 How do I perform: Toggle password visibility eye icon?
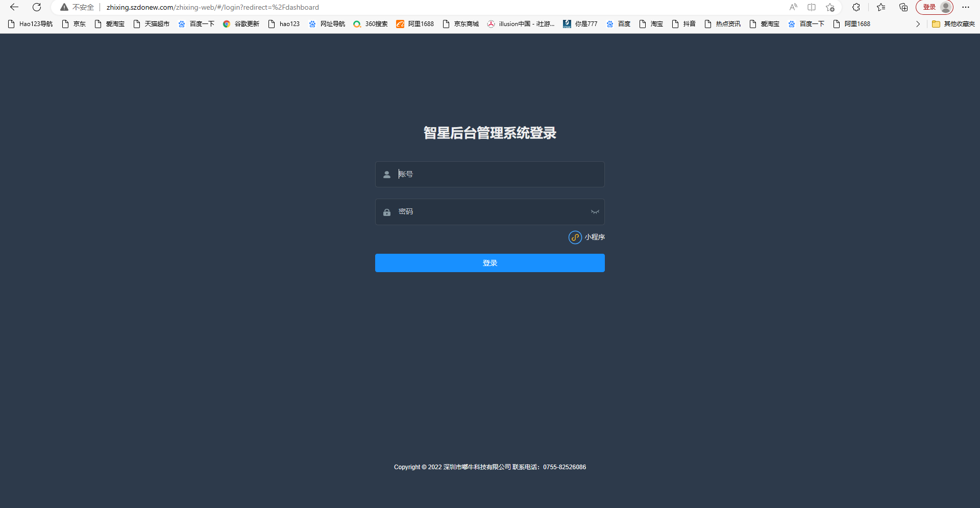pos(595,212)
